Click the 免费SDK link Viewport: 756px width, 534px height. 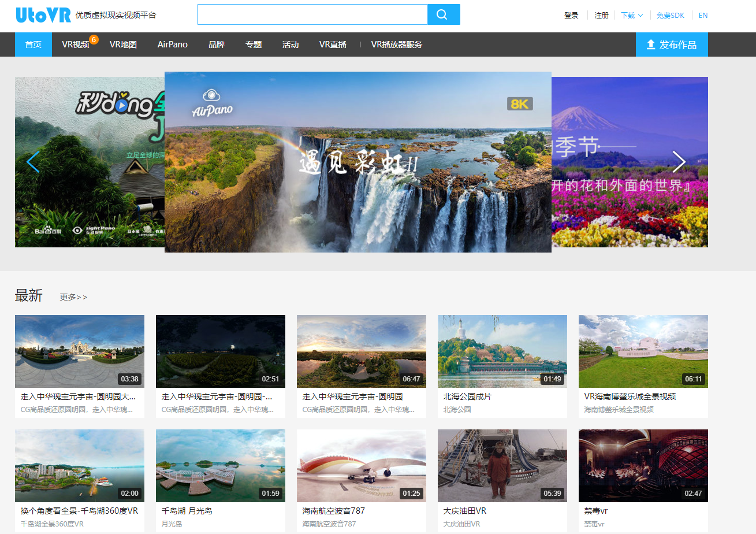[x=670, y=16]
